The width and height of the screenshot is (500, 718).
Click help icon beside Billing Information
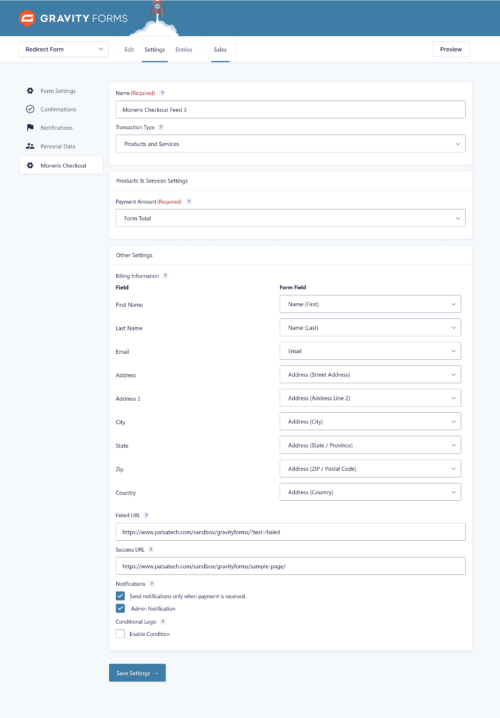[165, 276]
